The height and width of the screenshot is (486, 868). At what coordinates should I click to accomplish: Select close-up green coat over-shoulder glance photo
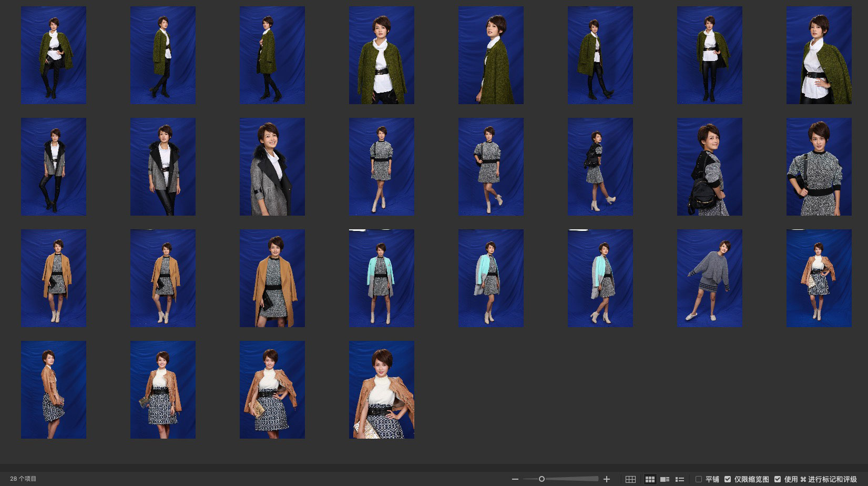point(491,55)
